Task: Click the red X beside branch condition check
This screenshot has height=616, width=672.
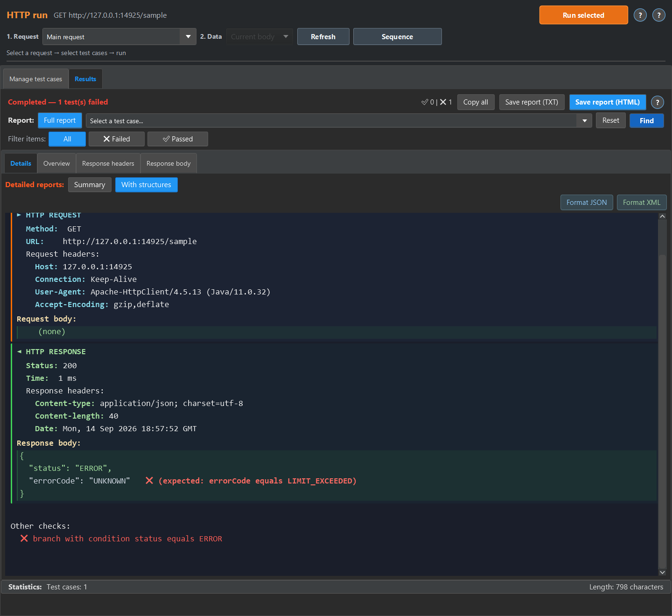Action: click(x=24, y=539)
